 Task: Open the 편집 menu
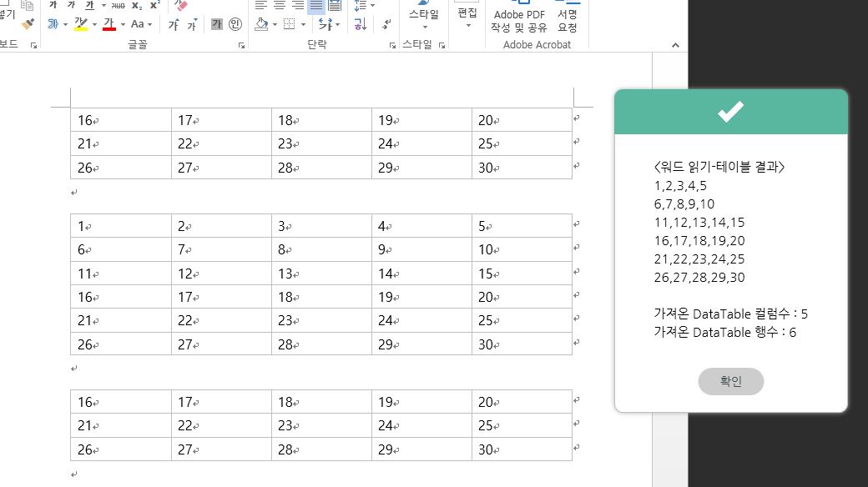pyautogui.click(x=467, y=17)
